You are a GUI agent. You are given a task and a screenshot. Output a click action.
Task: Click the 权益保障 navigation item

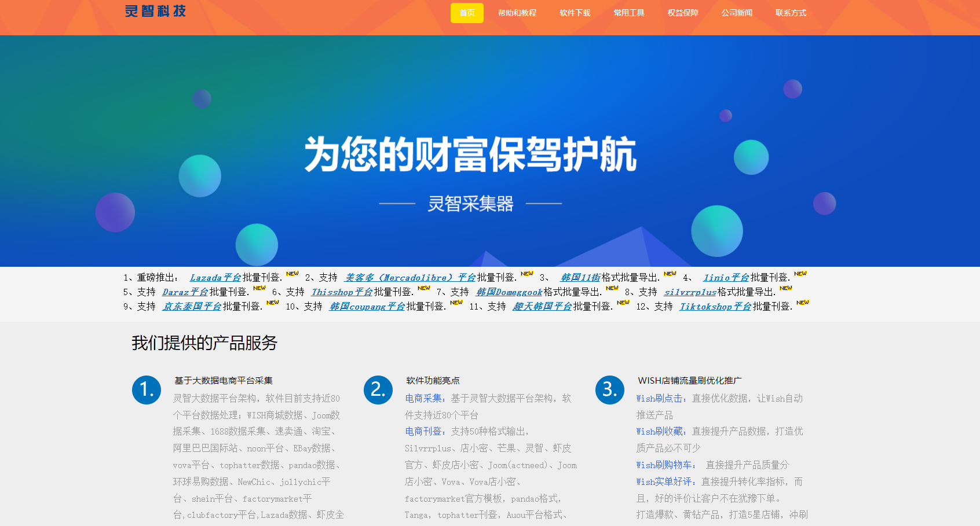tap(682, 12)
